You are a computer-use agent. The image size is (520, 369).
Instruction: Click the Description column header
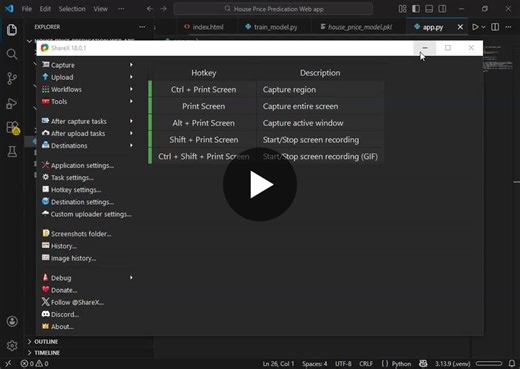320,73
